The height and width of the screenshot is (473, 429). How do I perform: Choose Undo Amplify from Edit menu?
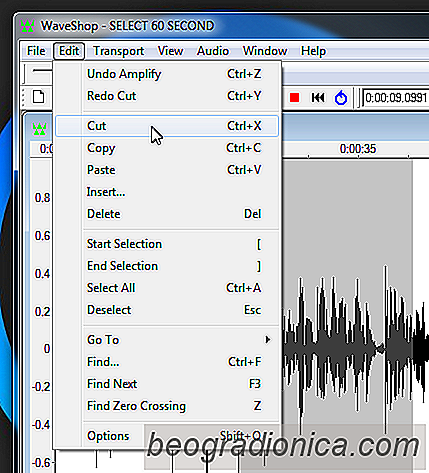pos(167,74)
